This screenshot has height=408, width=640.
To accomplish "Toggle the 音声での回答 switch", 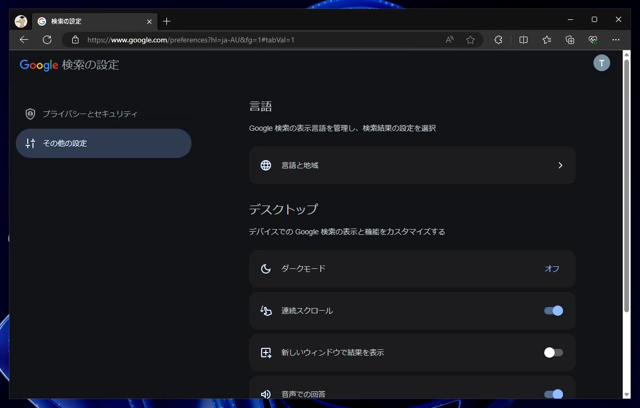I will point(553,394).
